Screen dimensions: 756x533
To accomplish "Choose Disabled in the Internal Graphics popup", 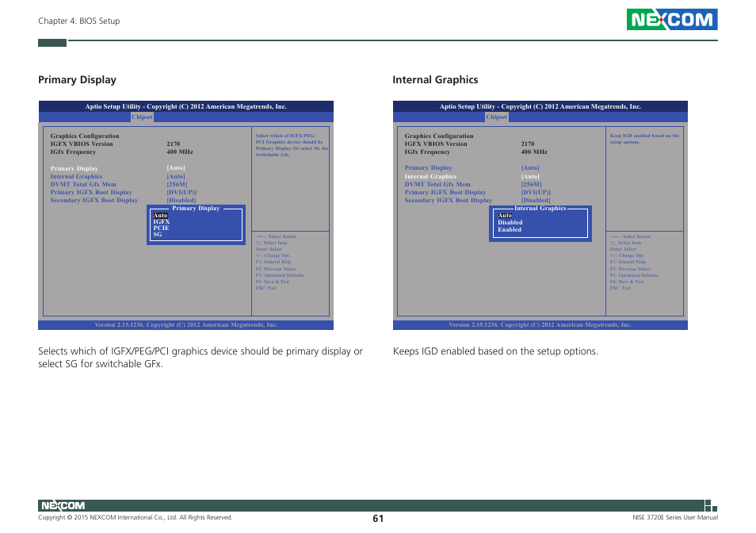I will click(510, 222).
